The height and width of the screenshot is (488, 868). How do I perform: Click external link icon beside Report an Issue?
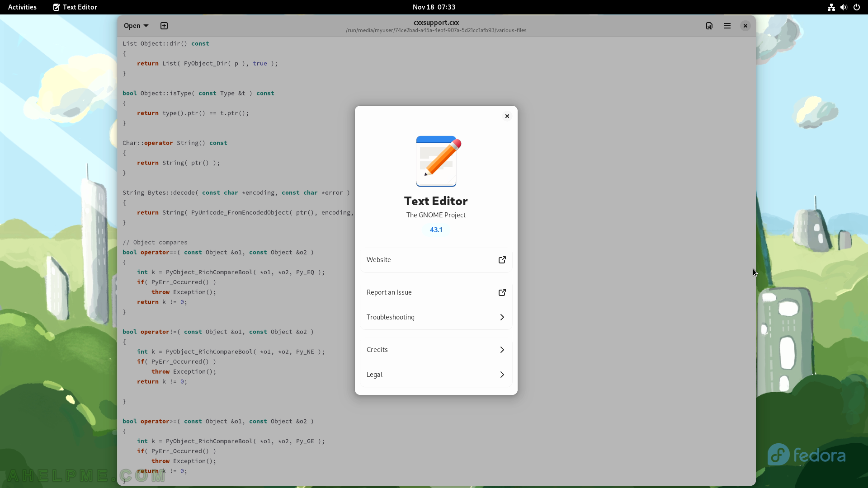[502, 292]
